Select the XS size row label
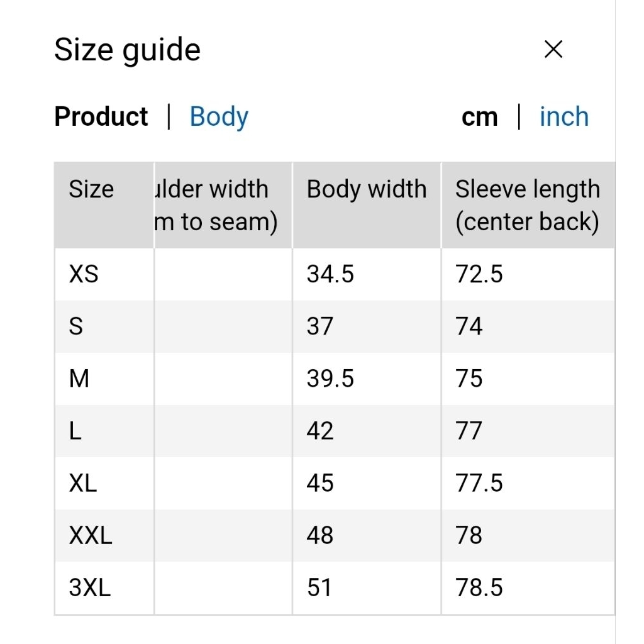Image resolution: width=644 pixels, height=644 pixels. tap(84, 274)
